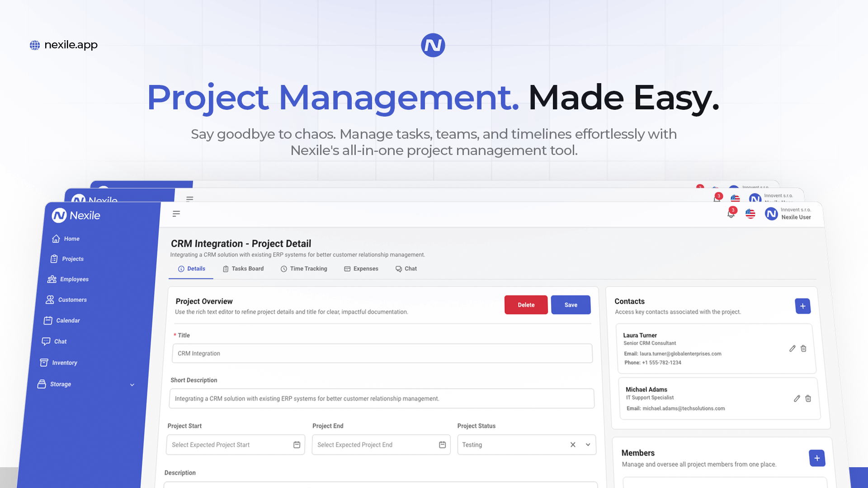The width and height of the screenshot is (868, 488).
Task: Toggle the sidebar hamburger menu
Action: (x=176, y=214)
